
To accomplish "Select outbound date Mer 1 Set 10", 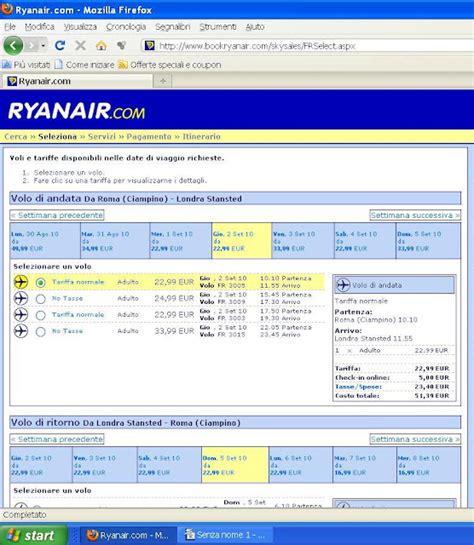I will pos(181,241).
